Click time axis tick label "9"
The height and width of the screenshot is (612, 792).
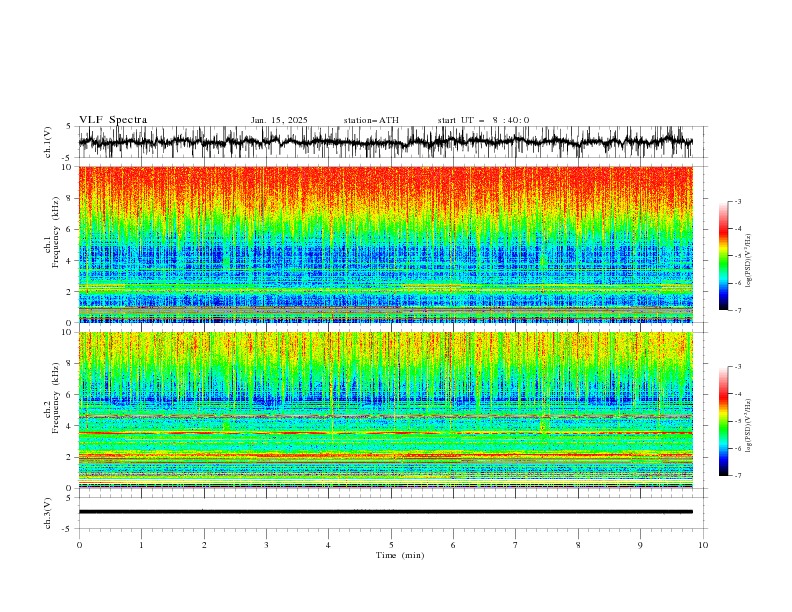pos(640,545)
